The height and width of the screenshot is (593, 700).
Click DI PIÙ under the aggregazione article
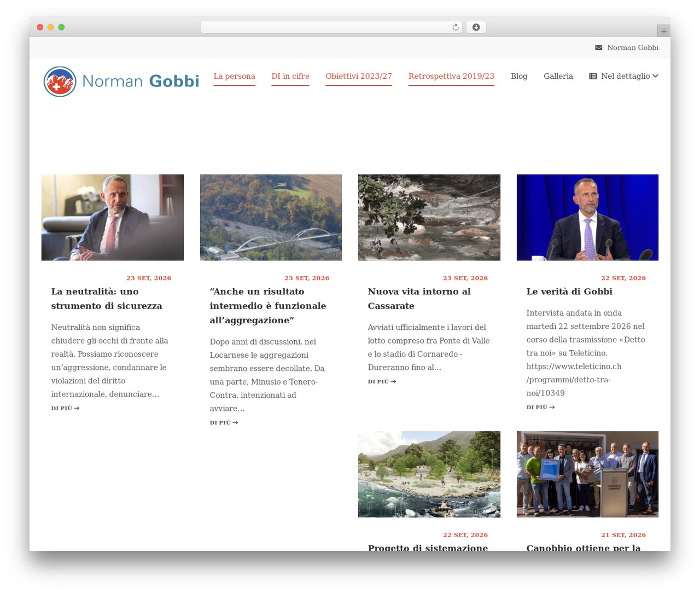(224, 422)
